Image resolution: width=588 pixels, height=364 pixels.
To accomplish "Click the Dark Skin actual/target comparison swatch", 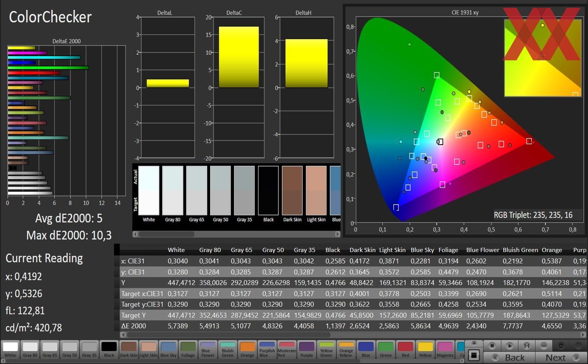I will coord(292,190).
